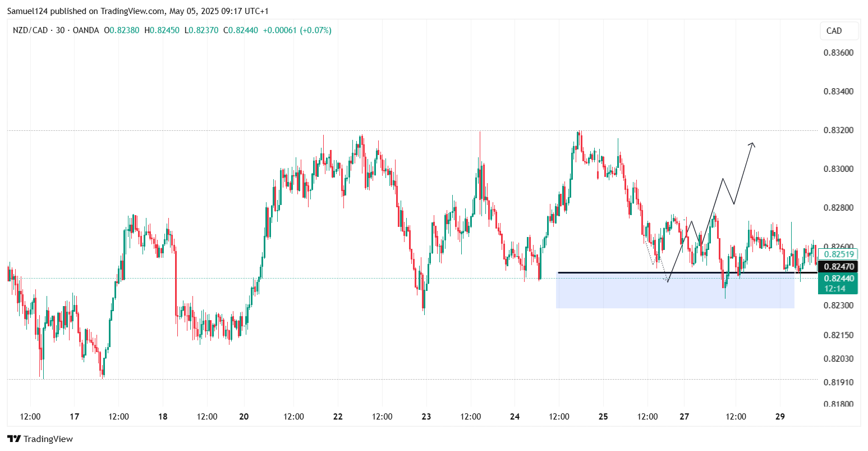Click the change value +0.00061 (+0.07%)
The height and width of the screenshot is (451, 868).
point(296,30)
